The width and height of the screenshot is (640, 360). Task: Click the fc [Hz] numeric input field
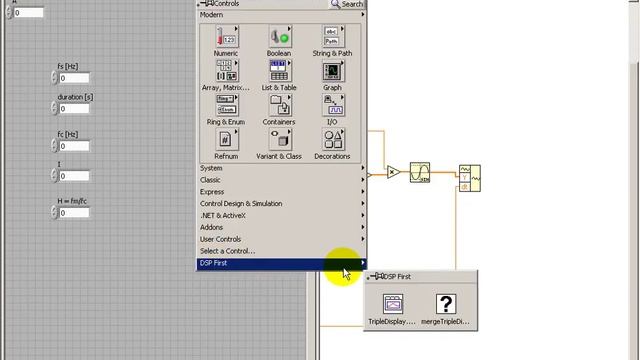pyautogui.click(x=74, y=146)
